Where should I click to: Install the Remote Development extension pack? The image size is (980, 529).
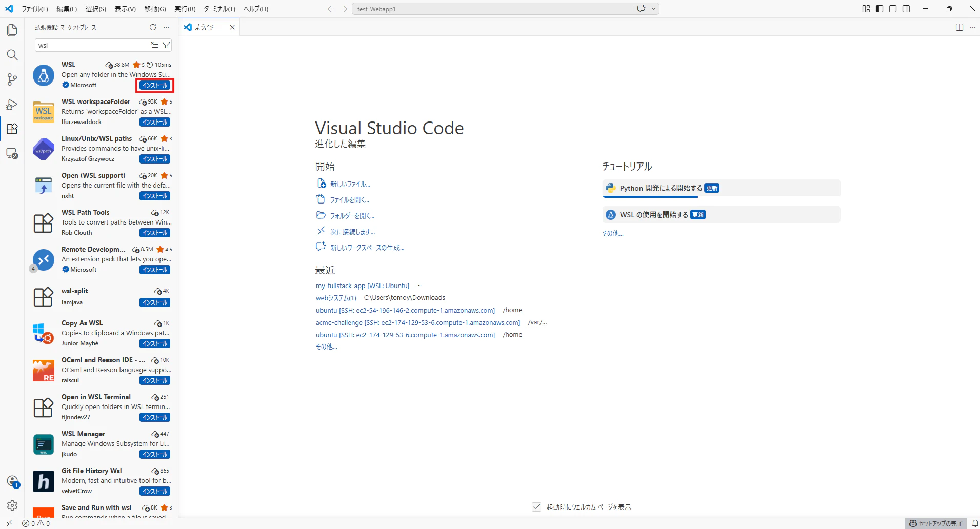(x=155, y=270)
